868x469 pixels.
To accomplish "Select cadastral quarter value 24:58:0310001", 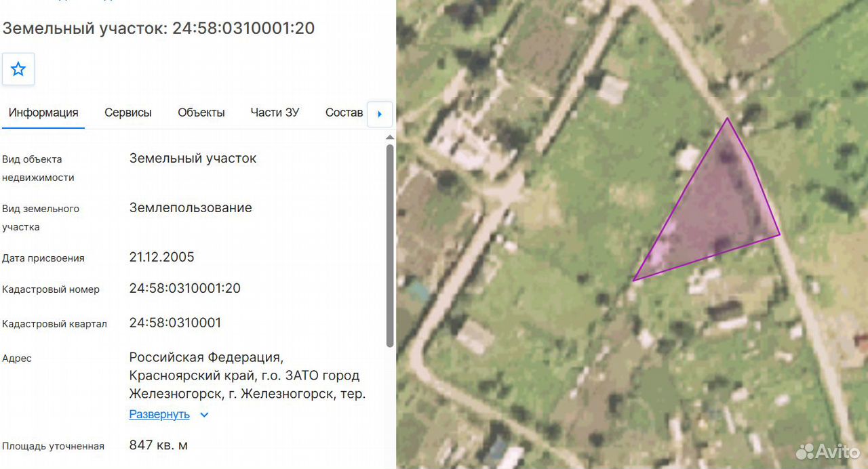I will (176, 323).
